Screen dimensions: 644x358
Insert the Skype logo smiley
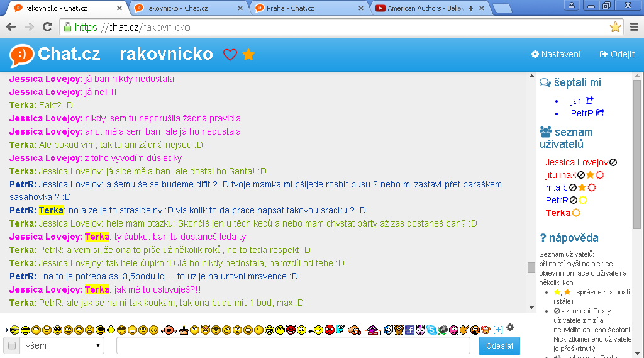(431, 330)
